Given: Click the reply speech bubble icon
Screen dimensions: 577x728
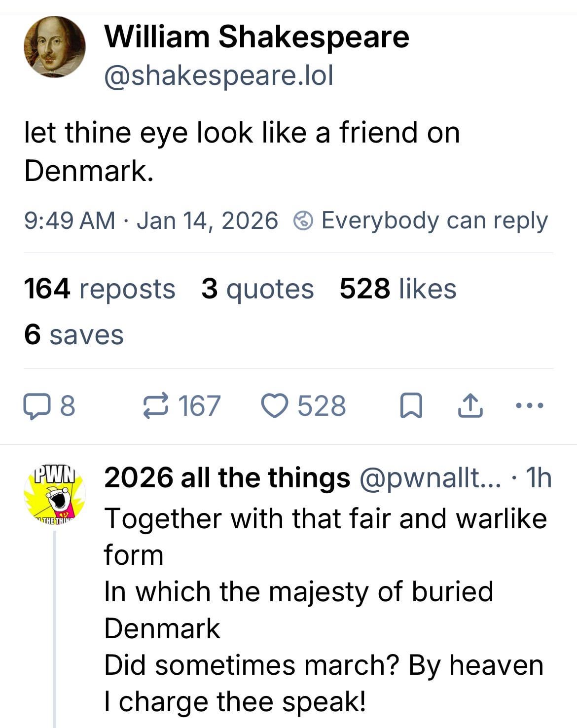Looking at the screenshot, I should tap(35, 406).
